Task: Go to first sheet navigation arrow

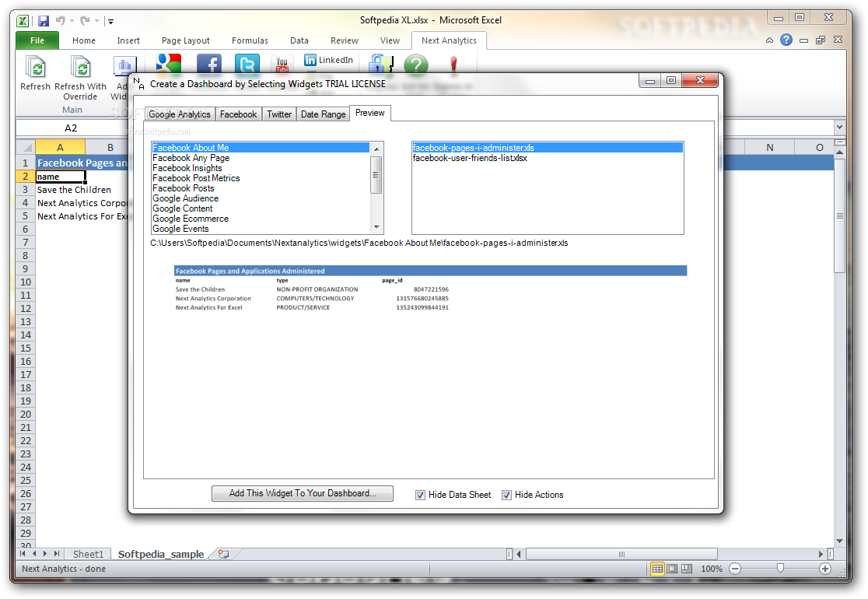Action: pyautogui.click(x=23, y=554)
